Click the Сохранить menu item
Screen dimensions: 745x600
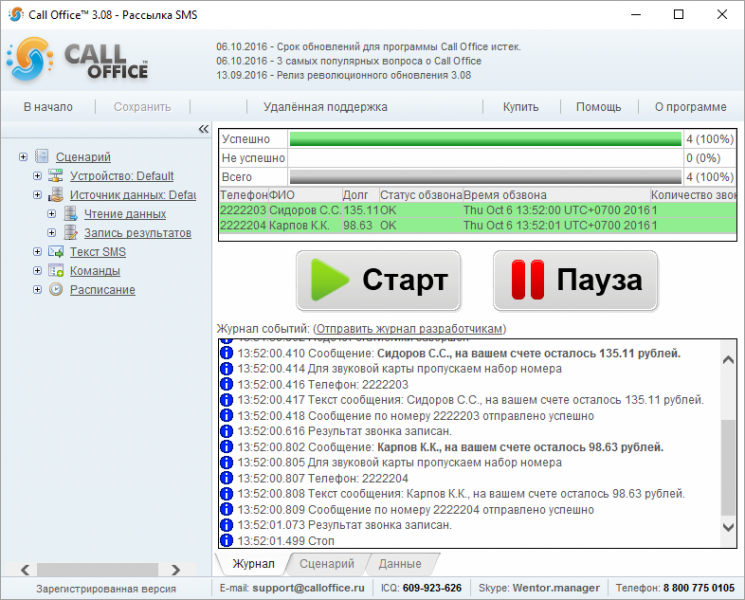coord(142,107)
